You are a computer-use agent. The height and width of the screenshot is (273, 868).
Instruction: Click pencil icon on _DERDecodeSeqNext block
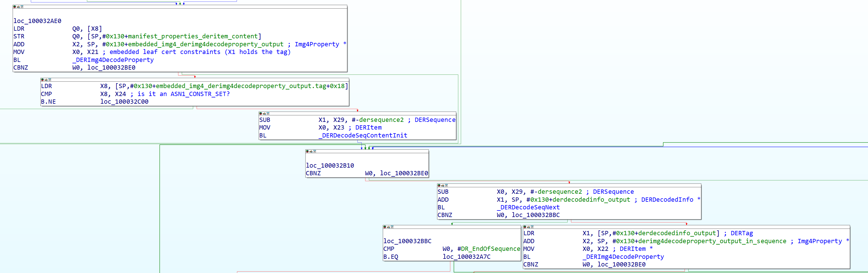(442, 186)
